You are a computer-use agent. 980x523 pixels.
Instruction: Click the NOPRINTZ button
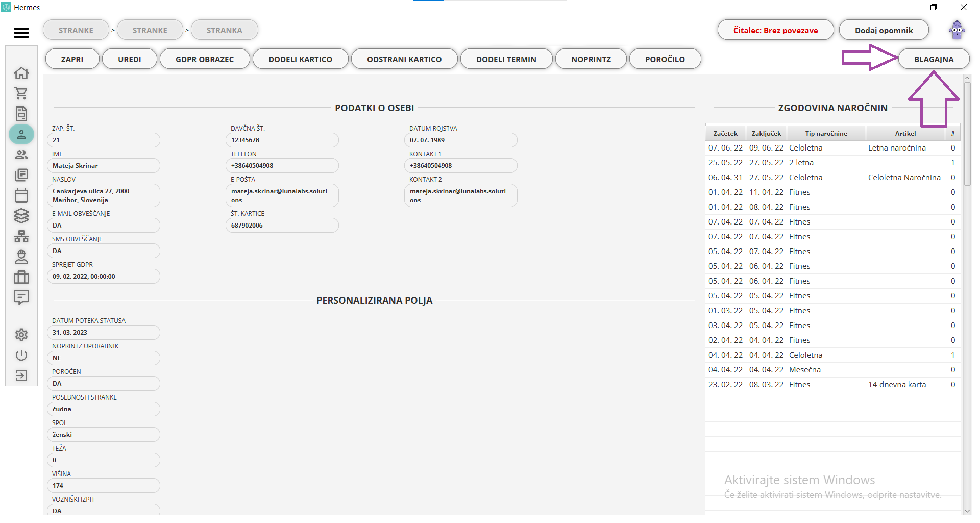pyautogui.click(x=591, y=59)
